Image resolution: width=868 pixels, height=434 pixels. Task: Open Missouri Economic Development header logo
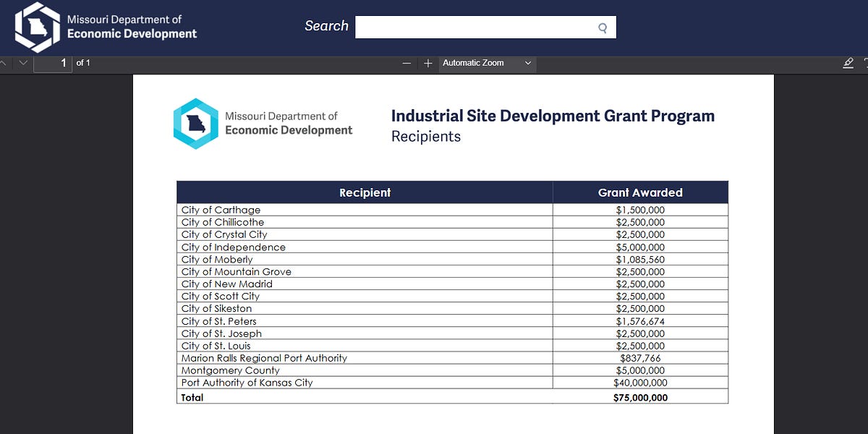106,27
